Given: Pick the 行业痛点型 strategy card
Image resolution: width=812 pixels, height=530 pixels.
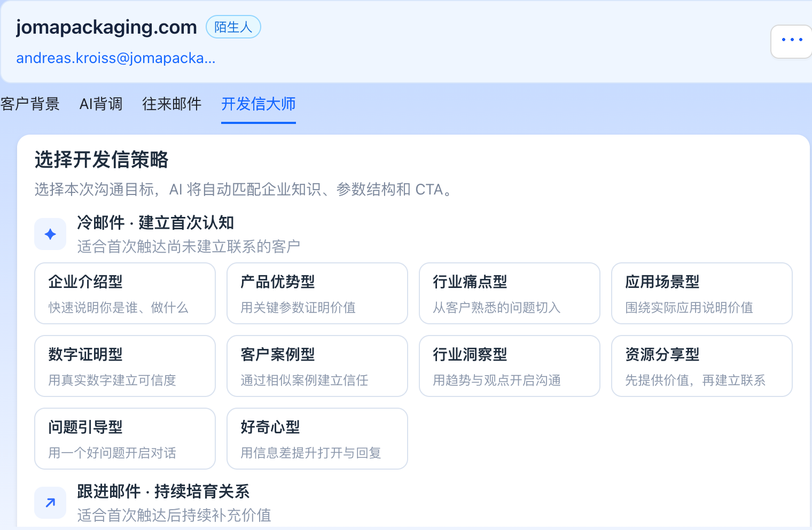Looking at the screenshot, I should [x=510, y=293].
